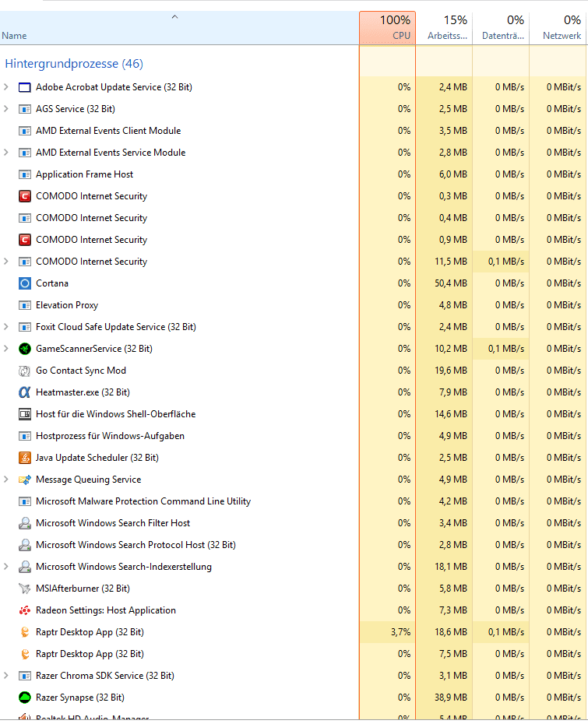The height and width of the screenshot is (724, 588).
Task: Click the 19,6 MB memory value
Action: (451, 371)
